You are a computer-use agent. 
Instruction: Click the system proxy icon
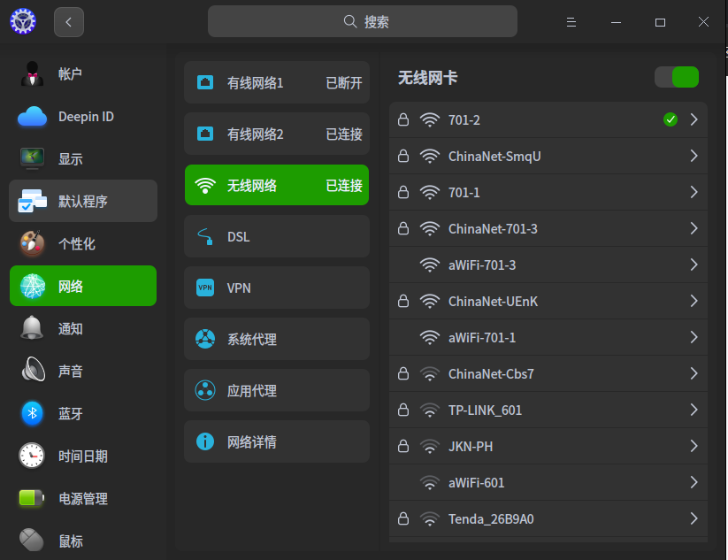(205, 339)
